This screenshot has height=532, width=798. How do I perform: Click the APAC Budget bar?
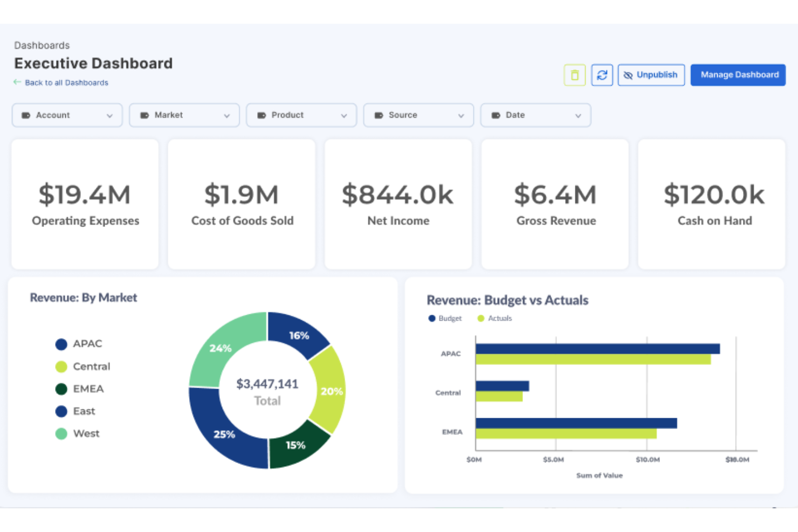[597, 349]
